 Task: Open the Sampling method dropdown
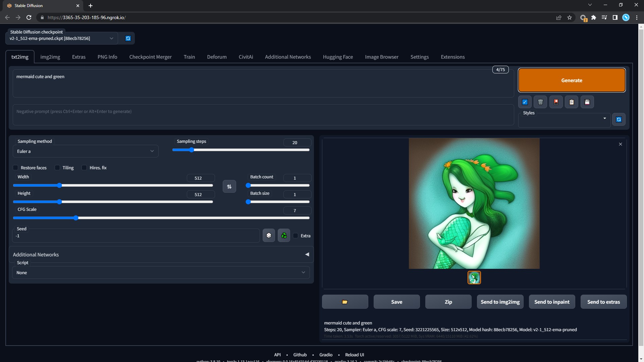(86, 151)
